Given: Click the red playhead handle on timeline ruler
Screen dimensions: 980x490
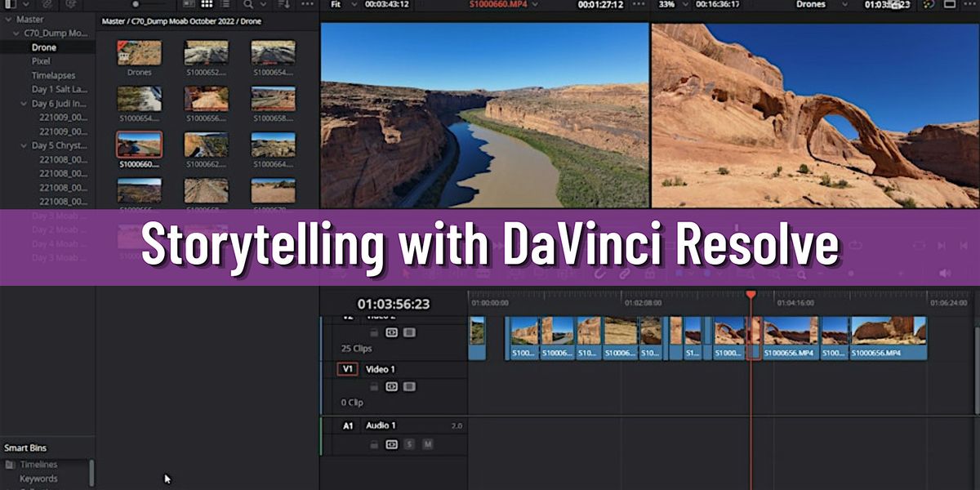Looking at the screenshot, I should click(x=751, y=294).
